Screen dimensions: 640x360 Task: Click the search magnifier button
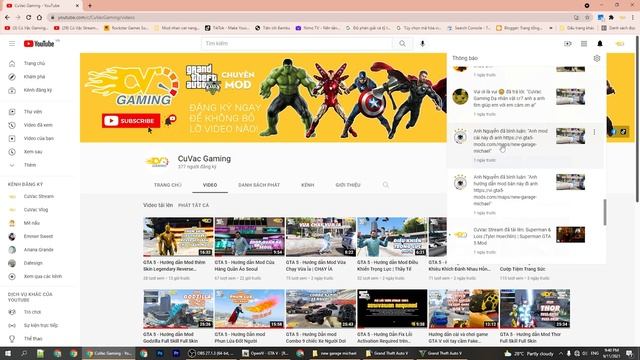[x=402, y=43]
